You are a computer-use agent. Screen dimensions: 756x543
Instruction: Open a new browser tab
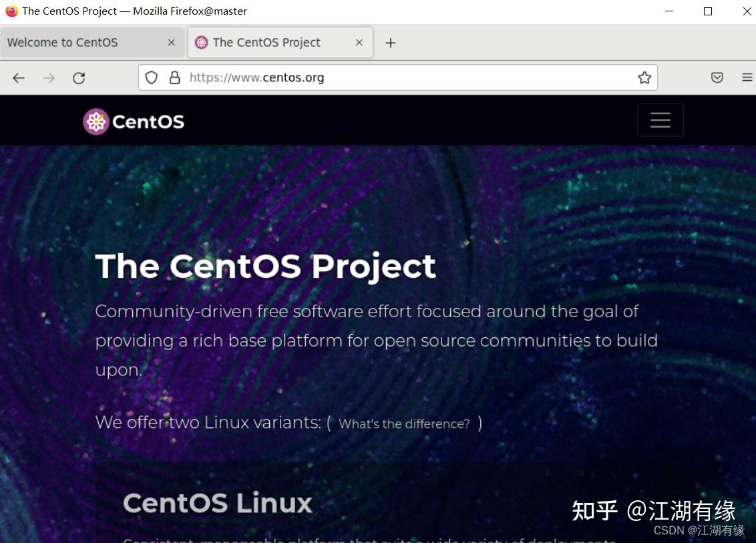[x=391, y=42]
